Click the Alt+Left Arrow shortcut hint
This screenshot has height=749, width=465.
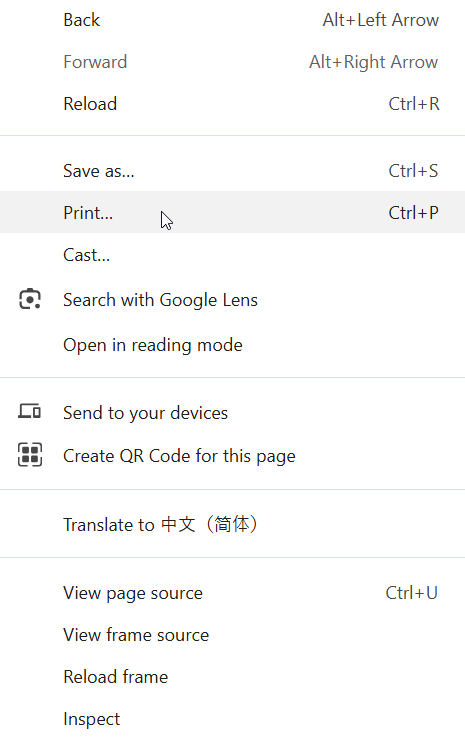click(x=380, y=20)
